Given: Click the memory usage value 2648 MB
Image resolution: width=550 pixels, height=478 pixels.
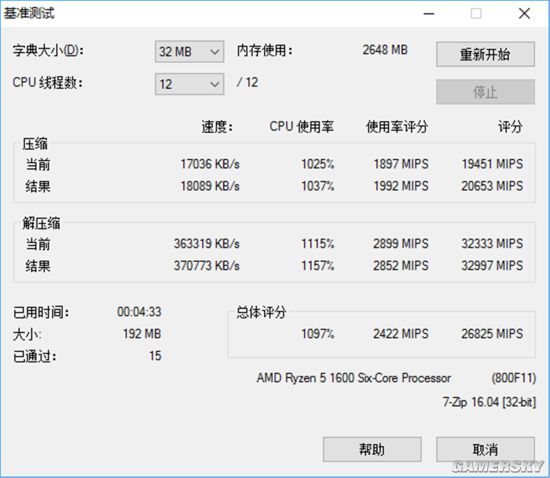Looking at the screenshot, I should 385,50.
